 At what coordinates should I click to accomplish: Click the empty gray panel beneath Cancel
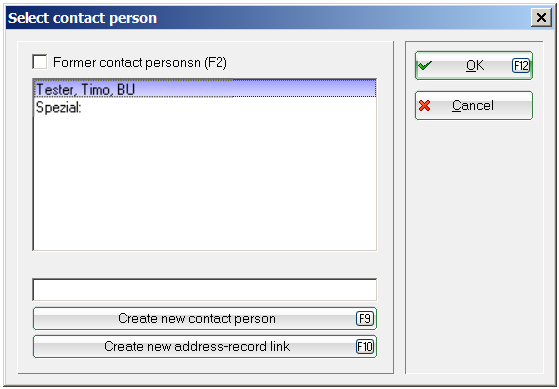(474, 246)
